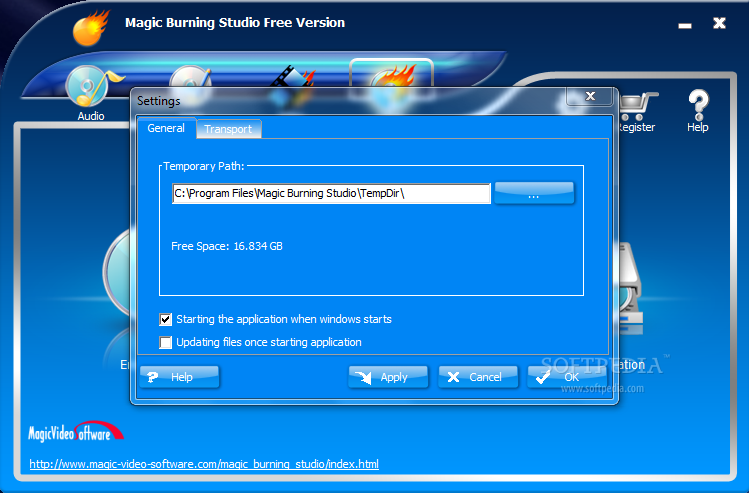This screenshot has width=749, height=493.
Task: Open the Register shopping cart icon
Action: 638,106
